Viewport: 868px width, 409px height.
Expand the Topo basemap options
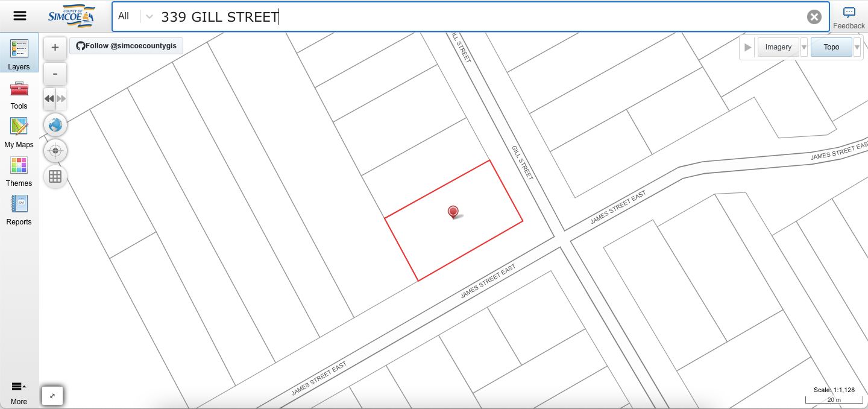tap(857, 47)
